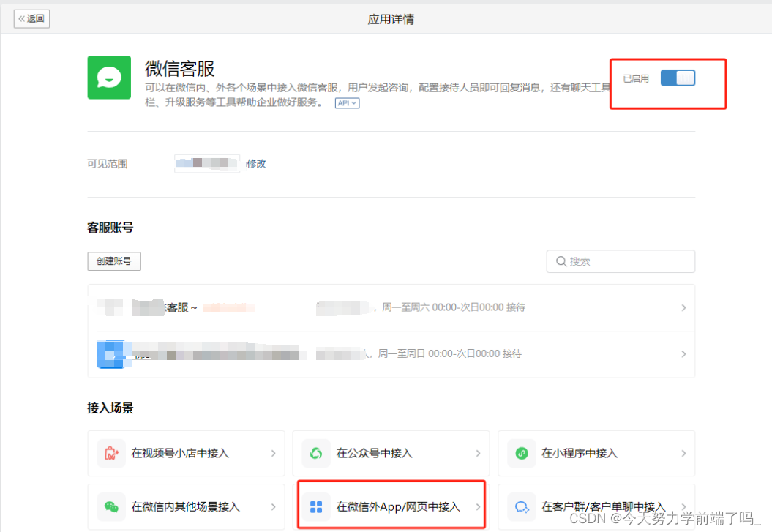Expand the 周一至周日 account row chevron
The image size is (772, 532).
pyautogui.click(x=683, y=354)
